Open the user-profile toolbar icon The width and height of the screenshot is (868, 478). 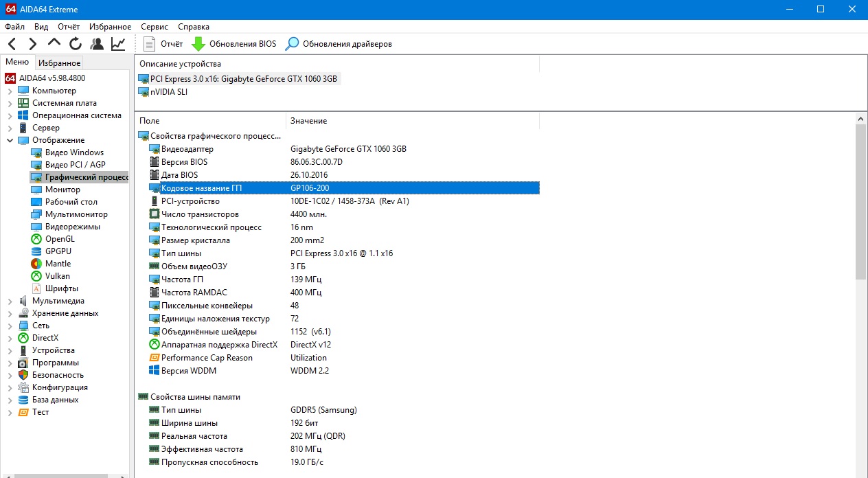pos(97,44)
